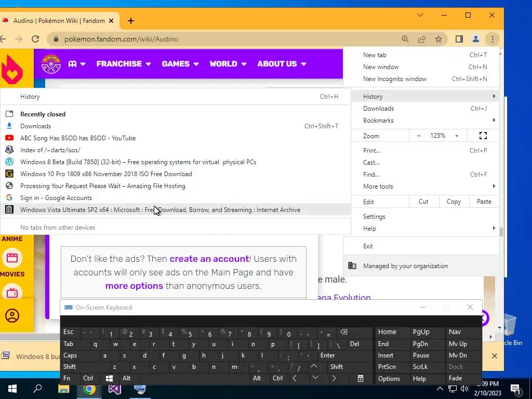Toggle Nav key on On-Screen Keyboard
This screenshot has height=399, width=532.
[463, 332]
